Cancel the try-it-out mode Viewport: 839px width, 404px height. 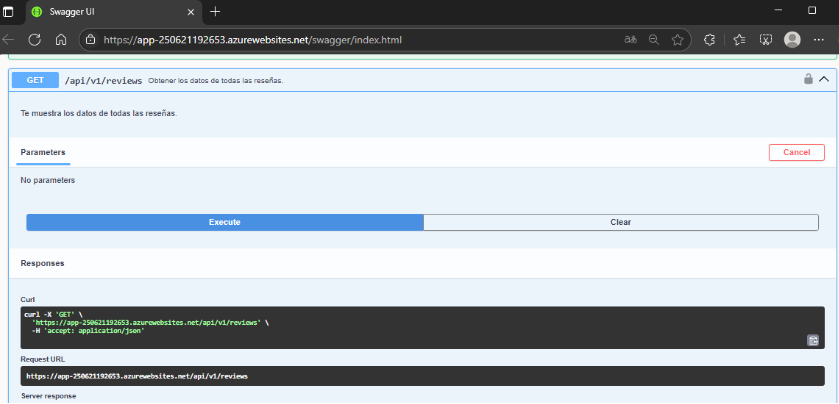click(x=797, y=153)
